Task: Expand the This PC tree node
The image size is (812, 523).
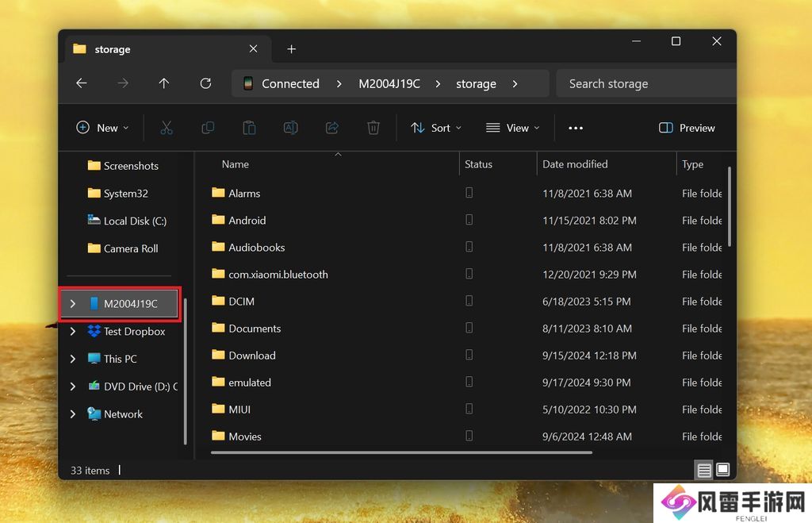Action: click(73, 359)
